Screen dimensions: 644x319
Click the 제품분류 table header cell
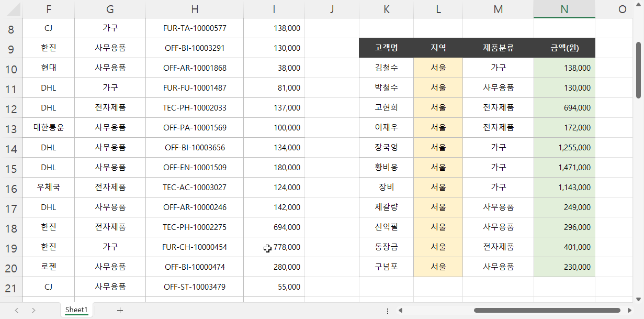tap(498, 48)
